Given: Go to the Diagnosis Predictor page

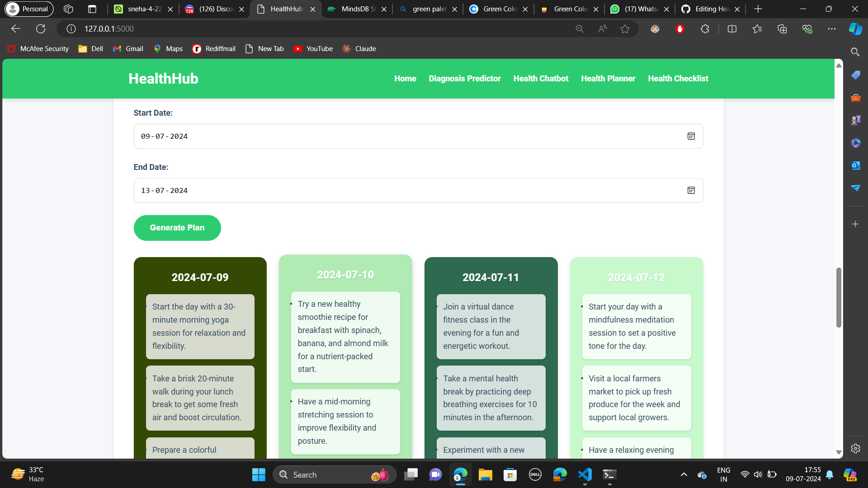Looking at the screenshot, I should [x=465, y=78].
